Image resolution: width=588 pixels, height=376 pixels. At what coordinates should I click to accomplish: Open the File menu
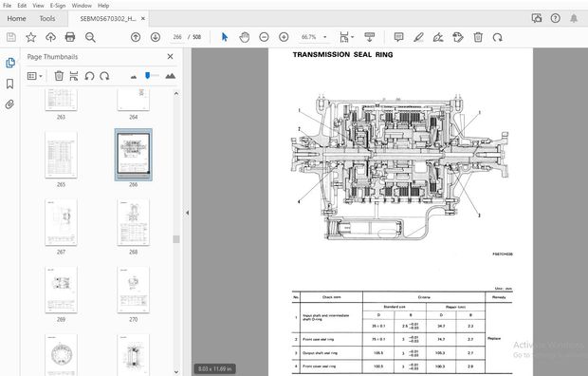[x=8, y=6]
